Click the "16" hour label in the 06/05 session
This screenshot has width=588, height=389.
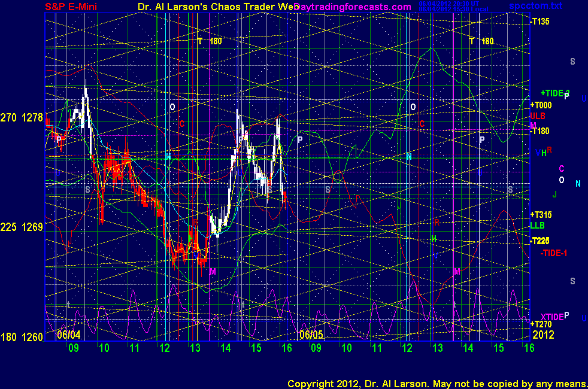pyautogui.click(x=529, y=348)
